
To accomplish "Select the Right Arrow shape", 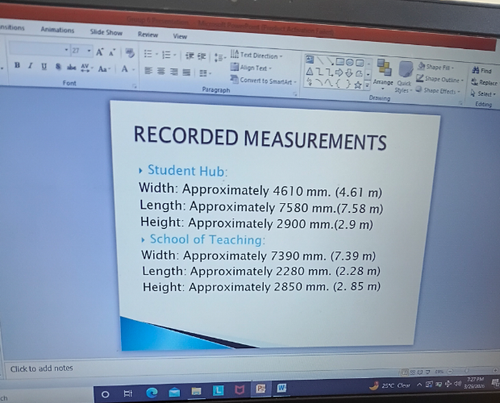I will (x=339, y=73).
